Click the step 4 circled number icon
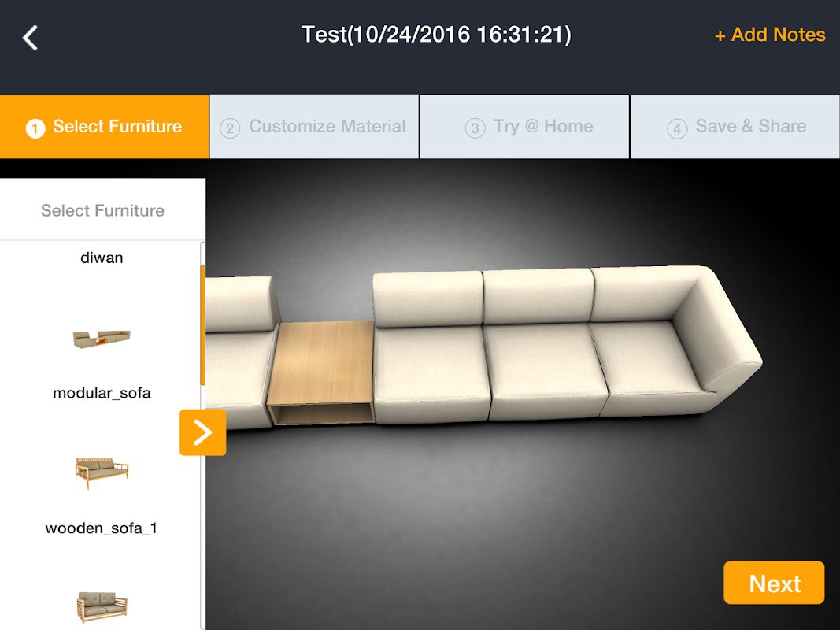The width and height of the screenshot is (840, 630). 677,128
